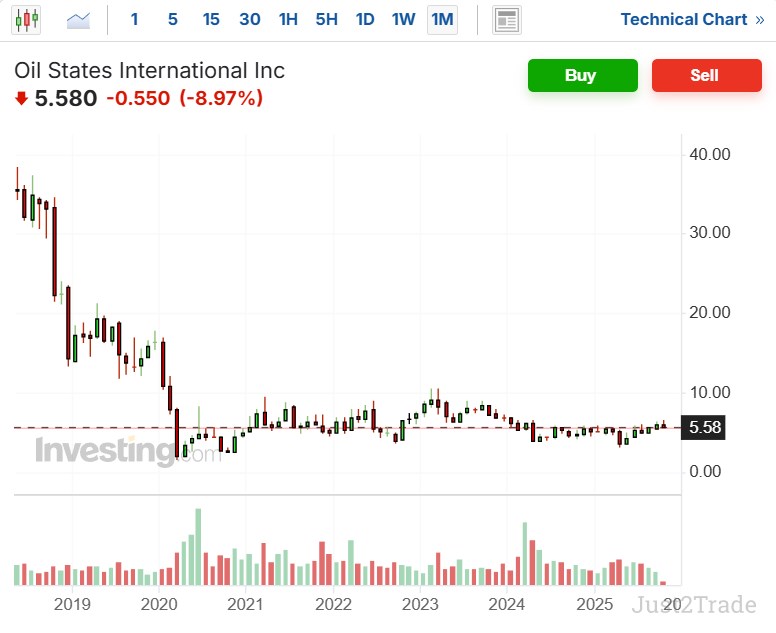Viewport: 776px width, 633px height.
Task: Switch to the 1H timeframe
Action: (x=288, y=19)
